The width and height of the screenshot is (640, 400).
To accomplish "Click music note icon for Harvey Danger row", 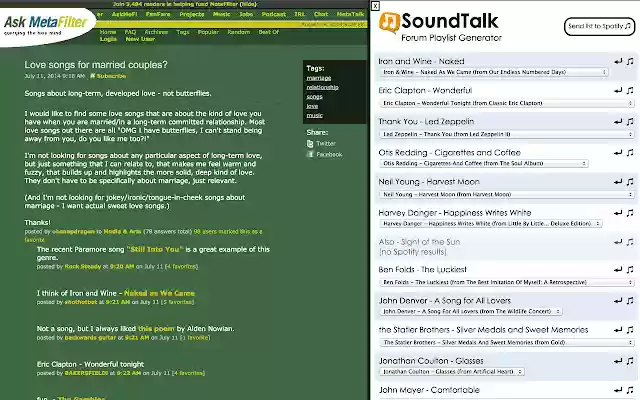I will (x=630, y=213).
